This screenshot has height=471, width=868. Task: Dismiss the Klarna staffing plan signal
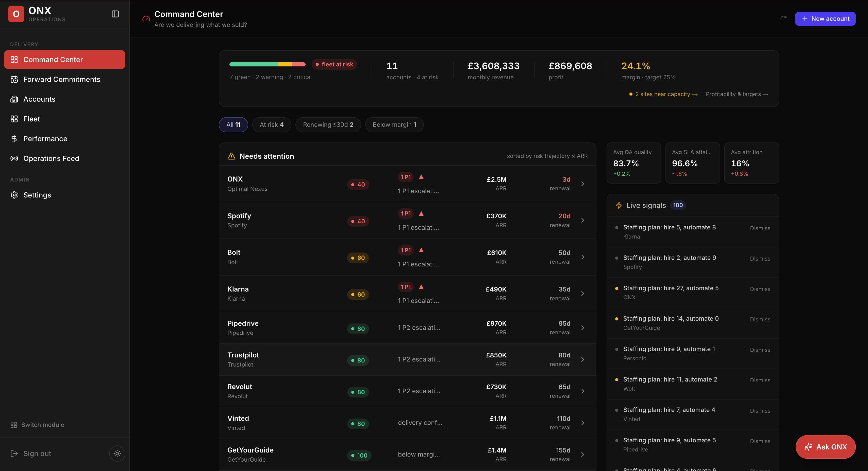pyautogui.click(x=760, y=228)
